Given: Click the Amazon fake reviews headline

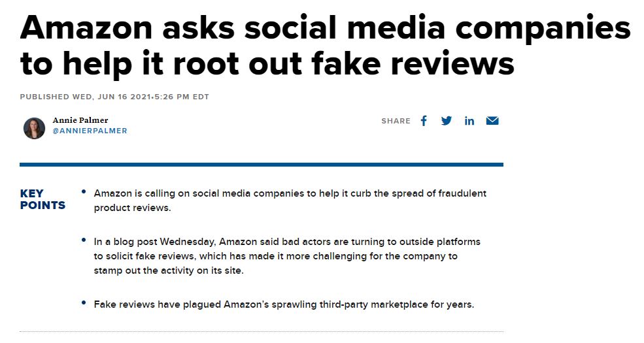Looking at the screenshot, I should point(324,45).
